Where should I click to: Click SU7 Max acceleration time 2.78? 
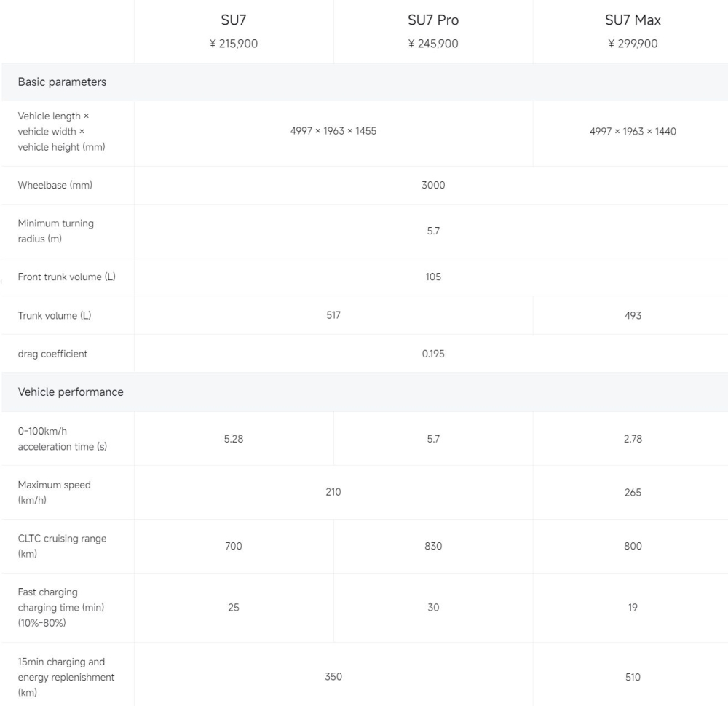point(633,439)
